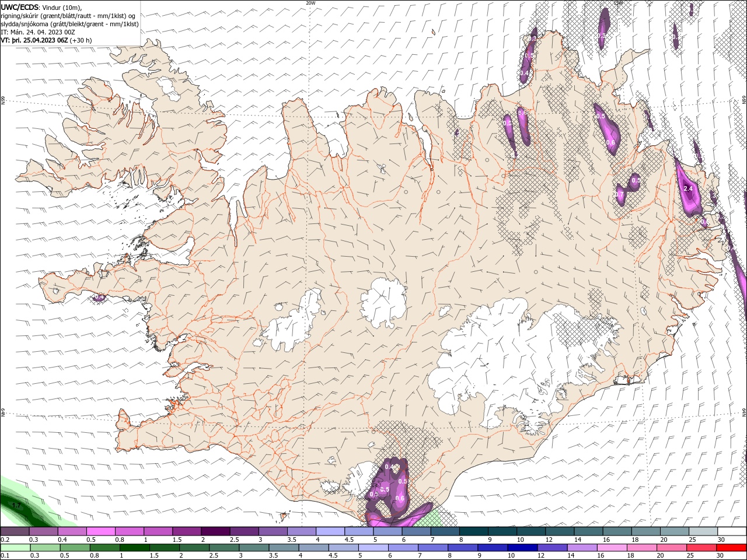Image resolution: width=747 pixels, height=560 pixels.
Task: Select the darkest green 1 swatch in lower legend
Action: point(135,548)
